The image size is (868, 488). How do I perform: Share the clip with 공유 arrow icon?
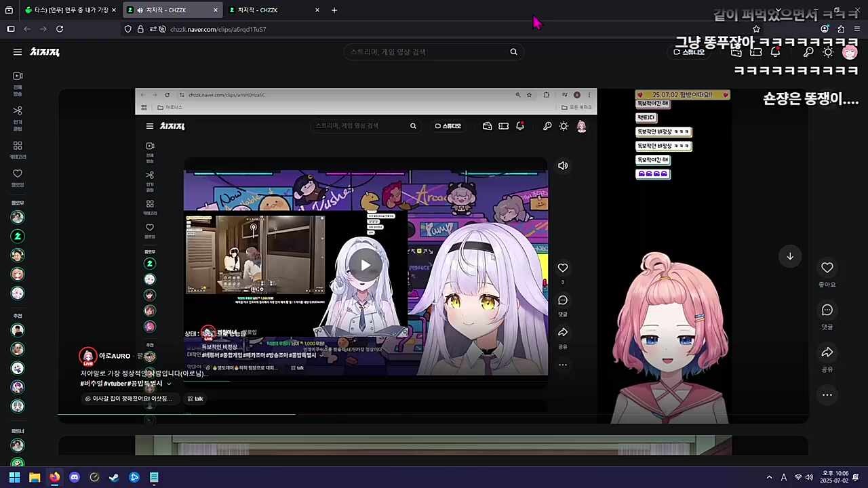[827, 352]
